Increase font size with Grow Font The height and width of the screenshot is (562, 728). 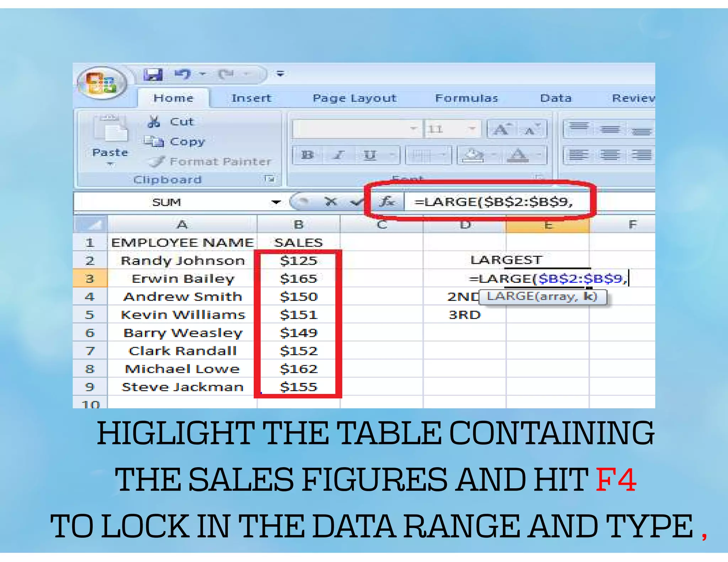[x=501, y=129]
